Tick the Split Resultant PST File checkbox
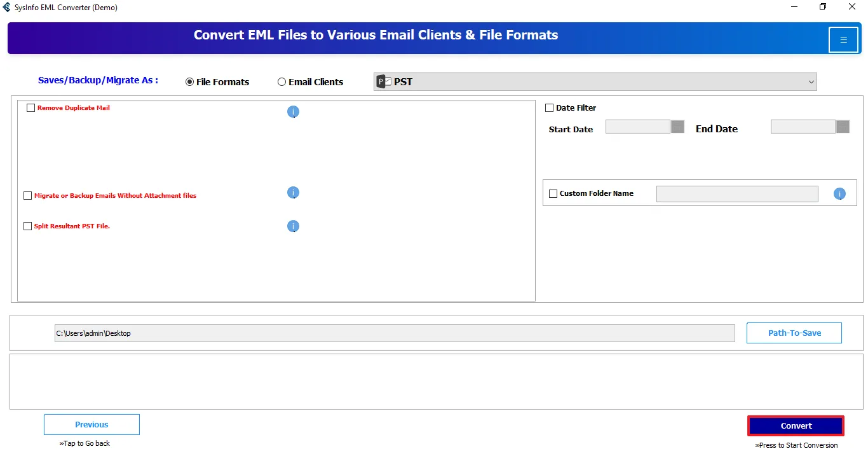Screen dimensions: 868x463 coord(27,226)
